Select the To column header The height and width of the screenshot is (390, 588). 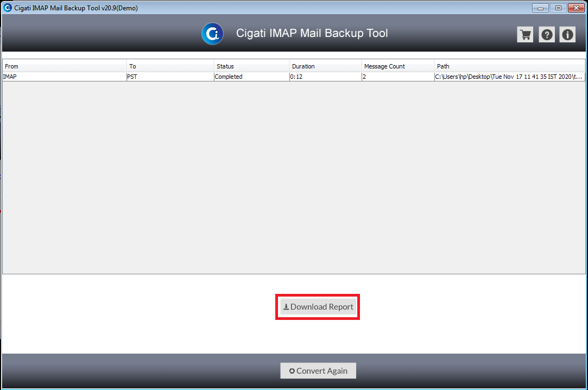pos(170,66)
